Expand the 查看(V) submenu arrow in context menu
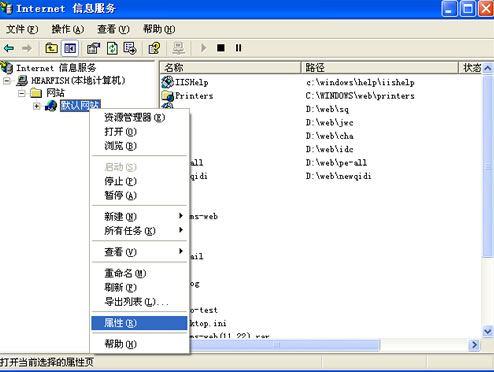 point(181,251)
